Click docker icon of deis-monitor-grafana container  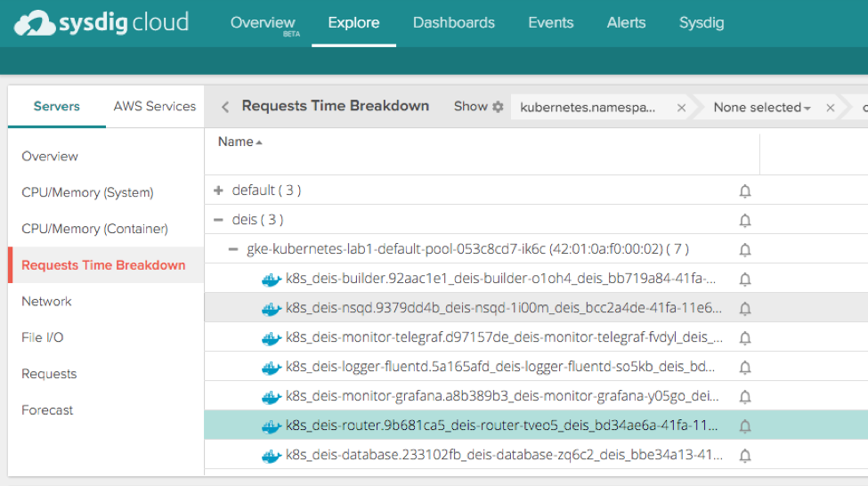click(272, 397)
